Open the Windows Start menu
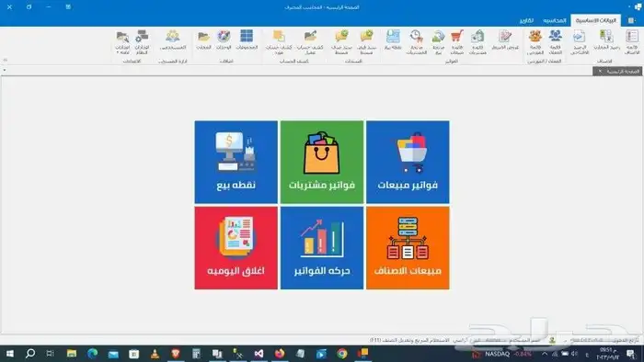 9,354
